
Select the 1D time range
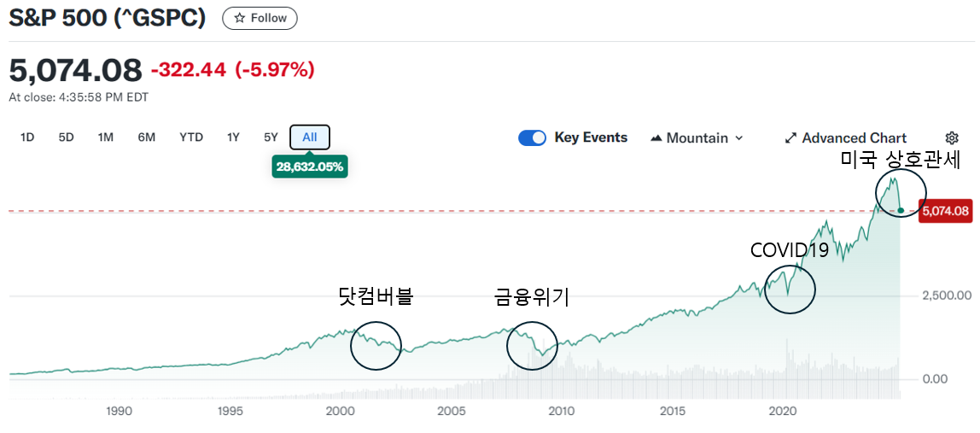click(27, 138)
